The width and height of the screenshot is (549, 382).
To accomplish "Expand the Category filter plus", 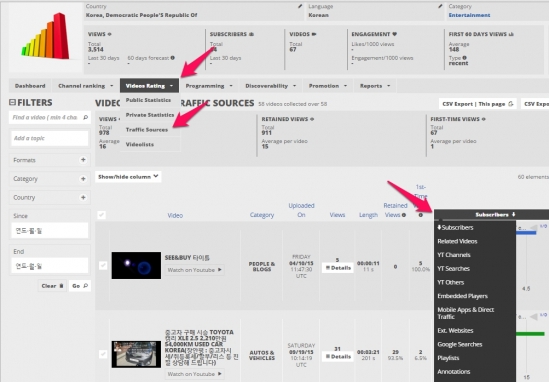I will [x=83, y=179].
